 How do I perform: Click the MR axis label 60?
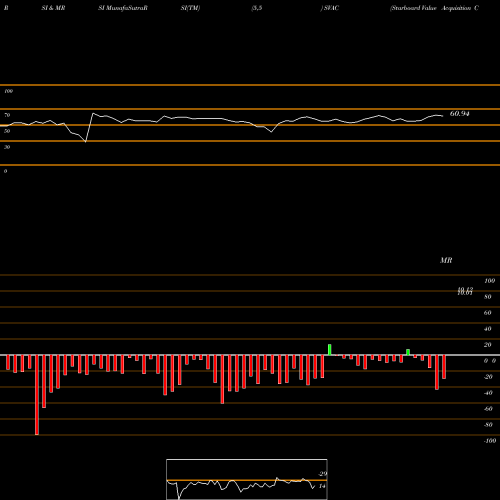click(x=487, y=313)
